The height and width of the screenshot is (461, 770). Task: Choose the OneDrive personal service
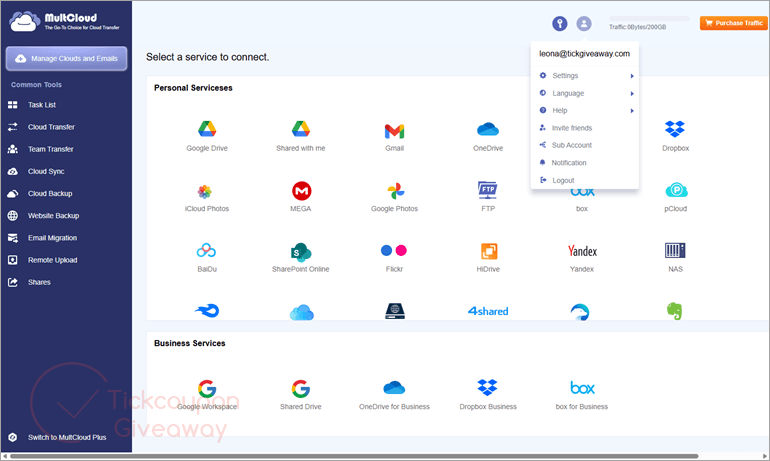click(x=488, y=136)
